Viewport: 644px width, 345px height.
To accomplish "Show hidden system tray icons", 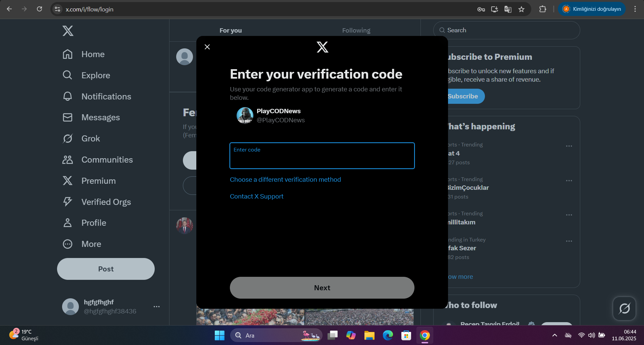I will 555,335.
